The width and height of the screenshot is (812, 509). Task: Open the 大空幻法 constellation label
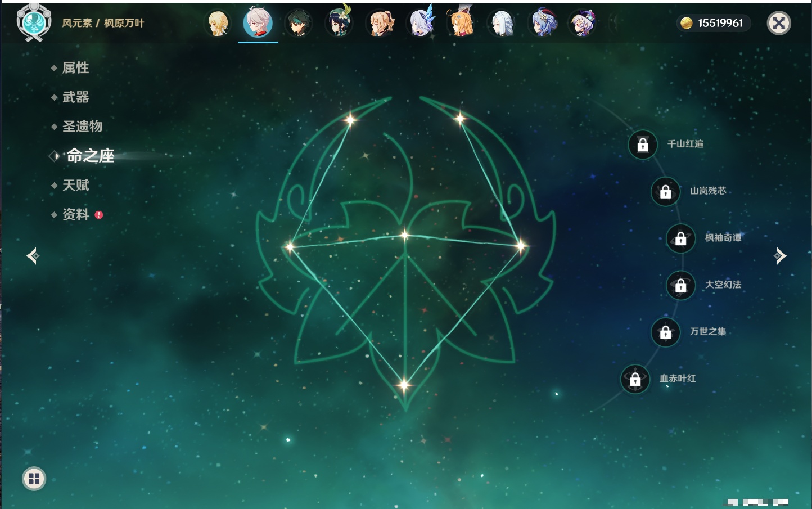[x=723, y=285]
